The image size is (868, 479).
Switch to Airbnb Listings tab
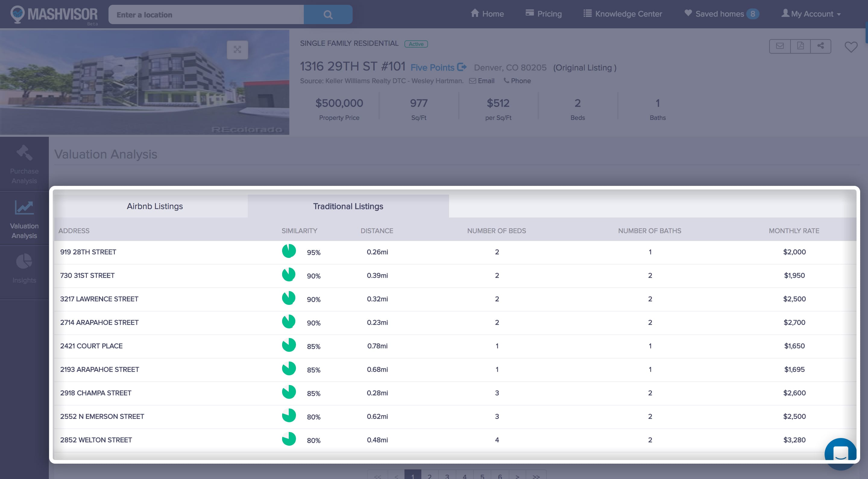point(155,206)
